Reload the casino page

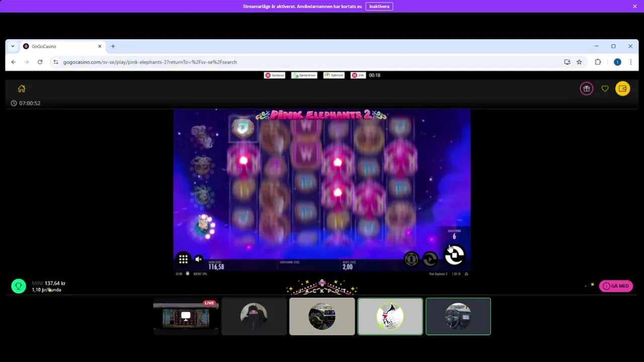point(40,62)
